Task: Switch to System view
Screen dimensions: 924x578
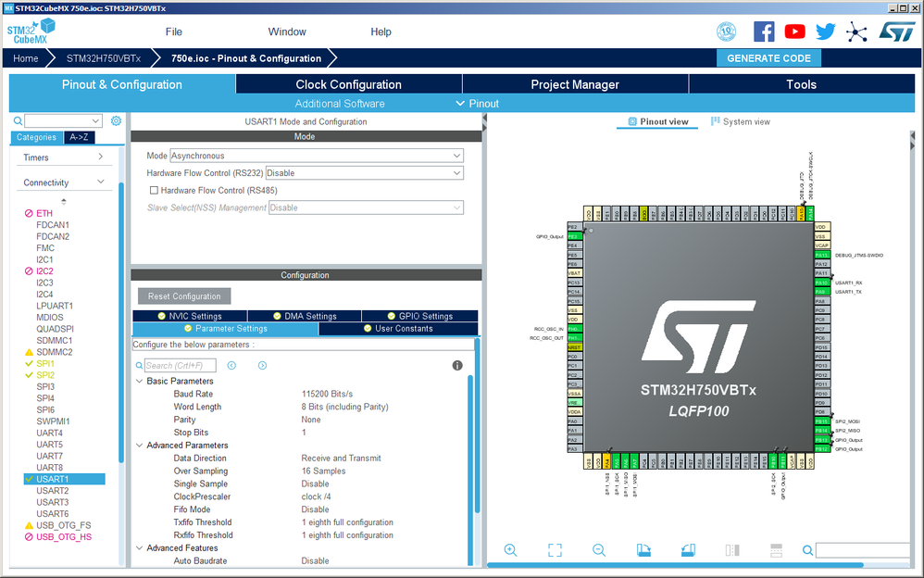Action: [740, 121]
